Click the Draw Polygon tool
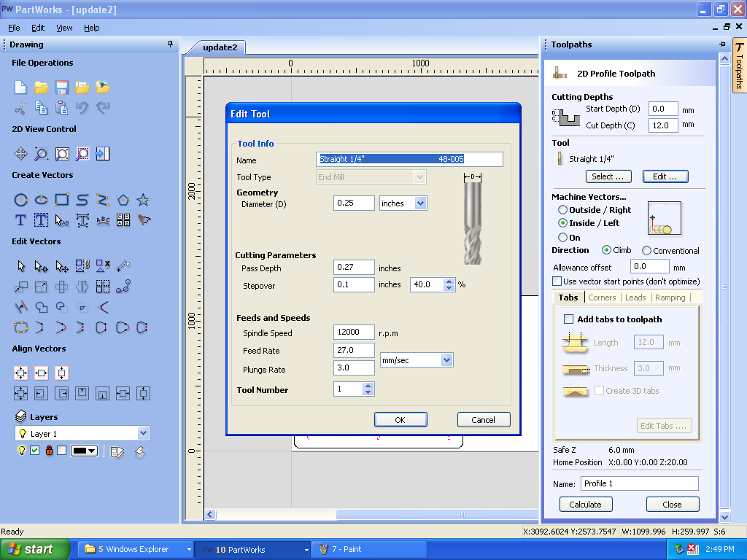Screen dimensions: 747x560 pos(123,200)
